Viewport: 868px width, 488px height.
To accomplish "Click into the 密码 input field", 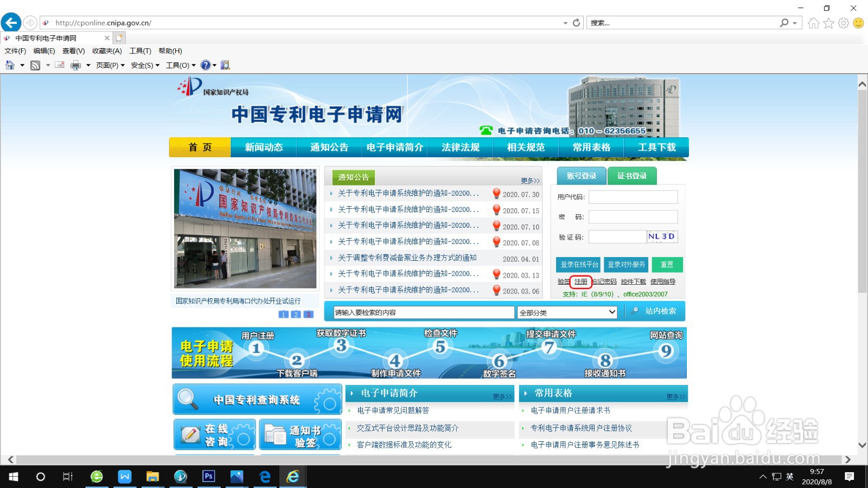I will [633, 217].
